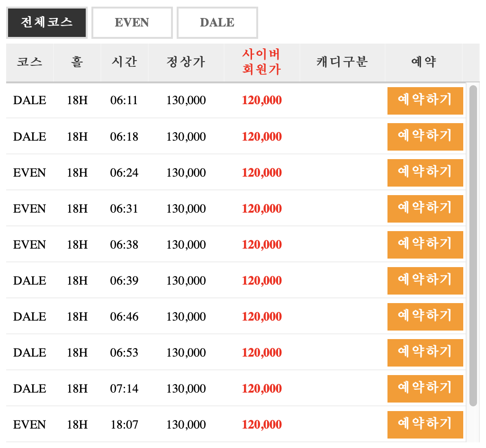Switch to the DALE course tab
This screenshot has height=448, width=486.
tap(217, 23)
